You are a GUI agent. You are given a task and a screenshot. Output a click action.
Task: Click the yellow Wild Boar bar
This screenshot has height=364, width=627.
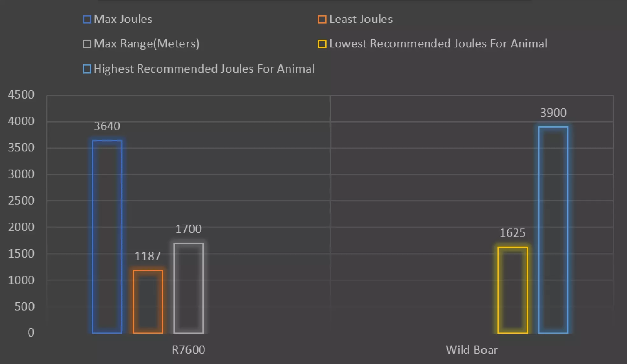(512, 290)
